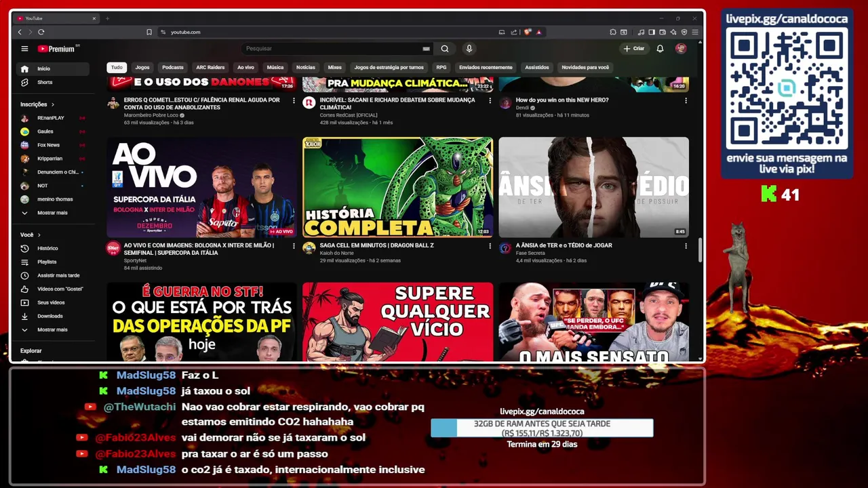
Task: Open the Shorts icon in the sidebar
Action: (x=24, y=82)
